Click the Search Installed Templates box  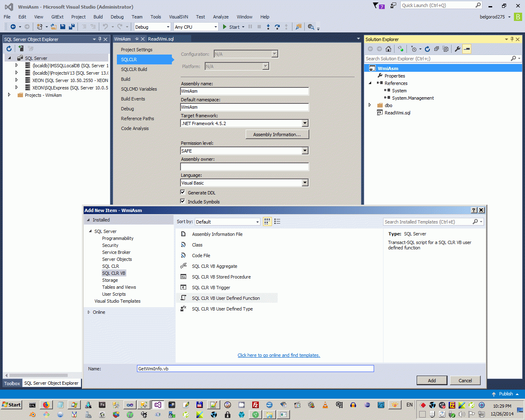(x=434, y=222)
